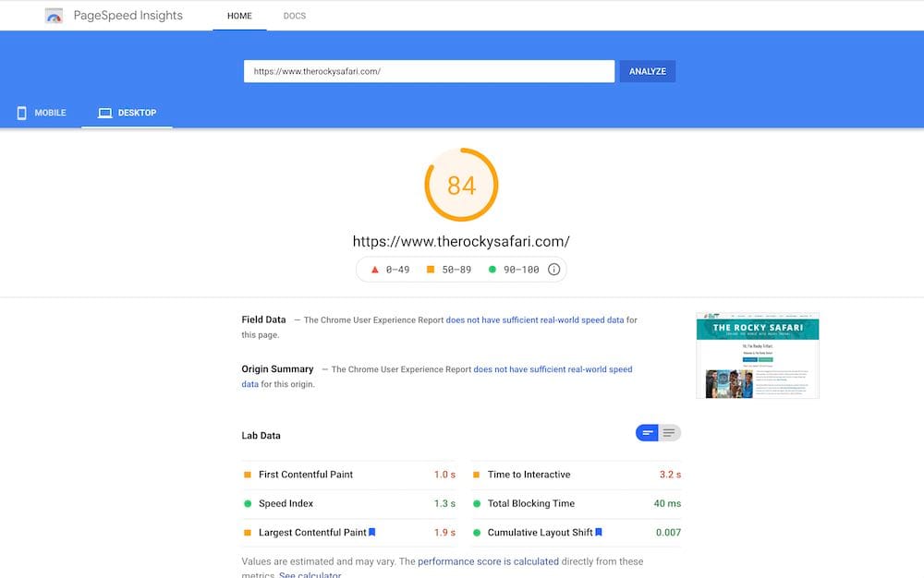Screen dimensions: 924x578
Task: Click the 3.2 s Time to Interactive value
Action: pyautogui.click(x=670, y=475)
